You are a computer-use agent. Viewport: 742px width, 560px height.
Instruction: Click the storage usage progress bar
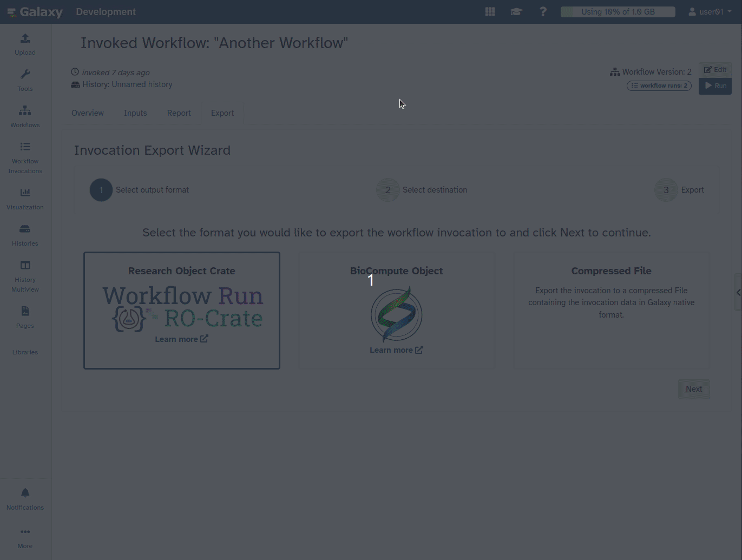pos(618,12)
